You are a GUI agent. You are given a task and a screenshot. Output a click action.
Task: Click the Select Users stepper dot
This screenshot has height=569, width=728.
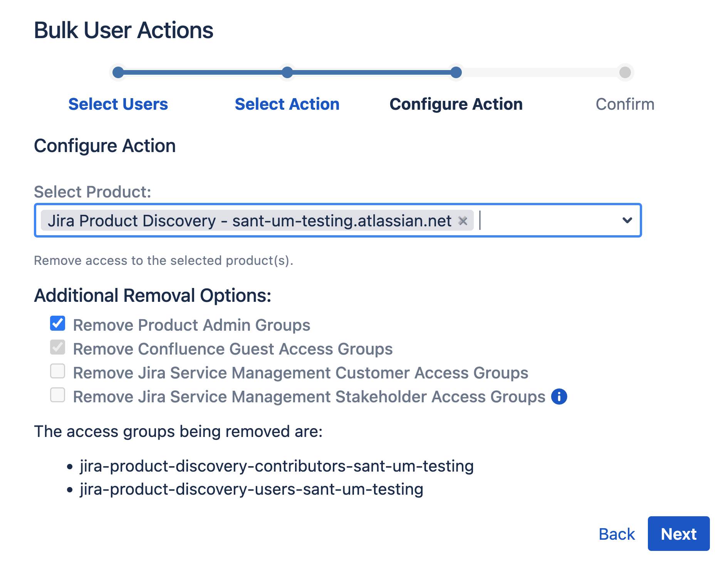point(118,72)
